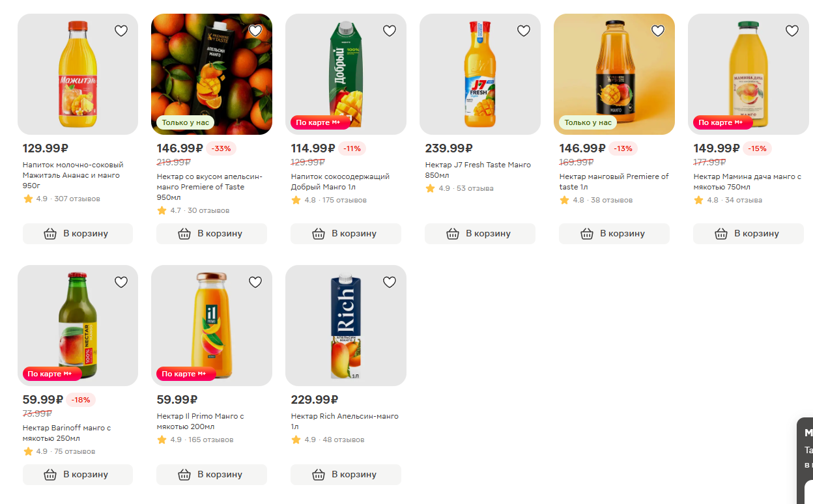
Task: Click heart on Premiere of Taste 1л манговый
Action: [x=658, y=31]
